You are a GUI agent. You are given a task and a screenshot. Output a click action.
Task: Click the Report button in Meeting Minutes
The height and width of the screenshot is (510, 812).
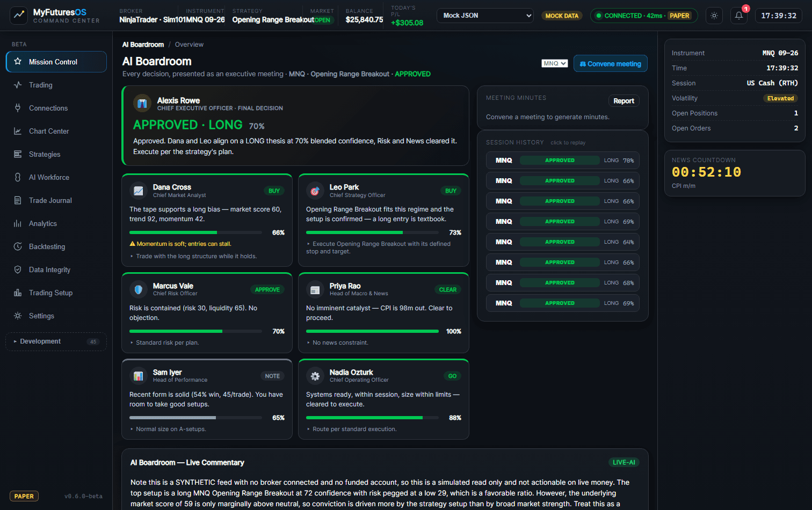pyautogui.click(x=624, y=101)
